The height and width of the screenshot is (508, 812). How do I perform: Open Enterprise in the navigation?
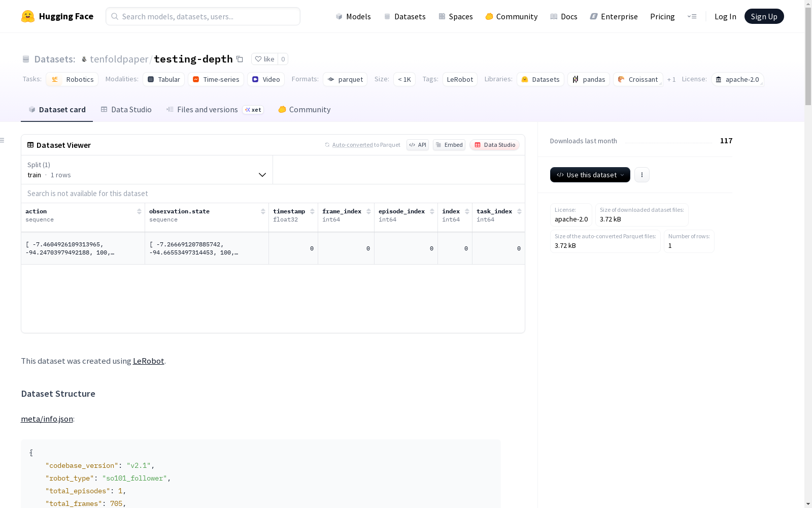click(x=614, y=16)
